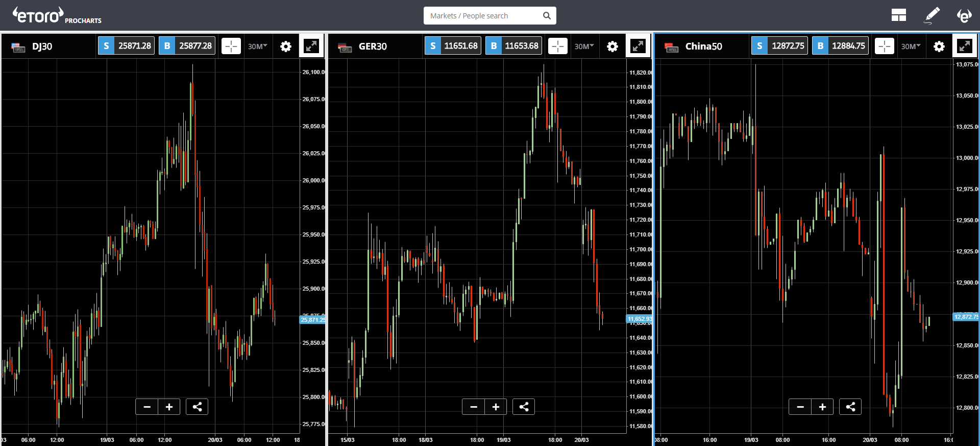Open China50 chart settings gear
Image resolution: width=980 pixels, height=446 pixels.
tap(939, 46)
